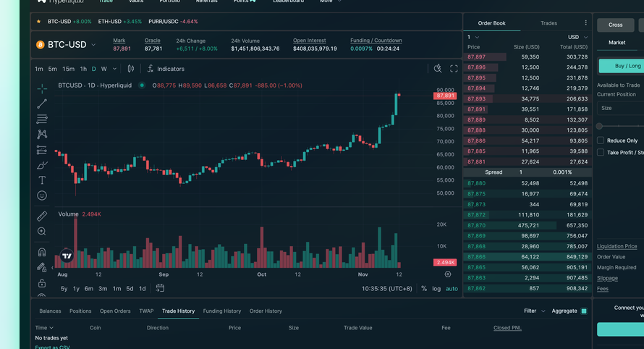Switch to the Trades tab
Viewport: 644px width, 349px height.
tap(548, 23)
